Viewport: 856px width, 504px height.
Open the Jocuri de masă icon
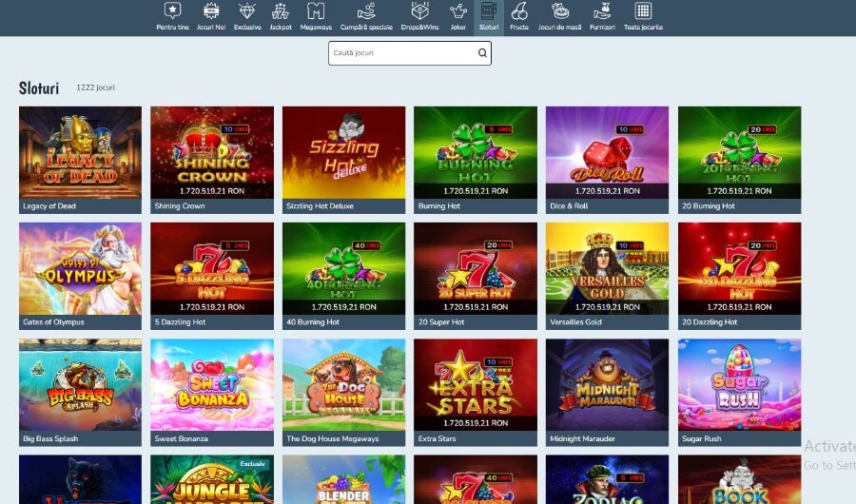[559, 10]
